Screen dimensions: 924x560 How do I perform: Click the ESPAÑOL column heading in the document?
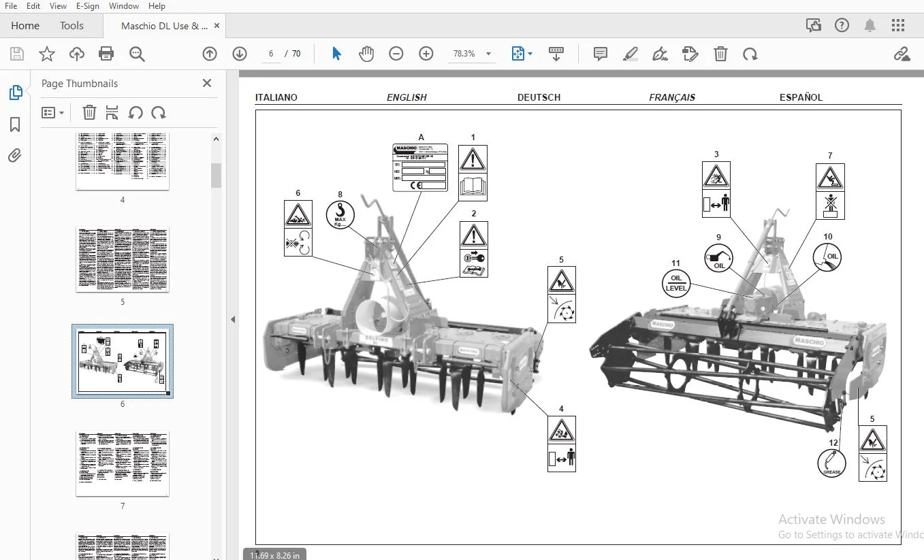point(801,97)
